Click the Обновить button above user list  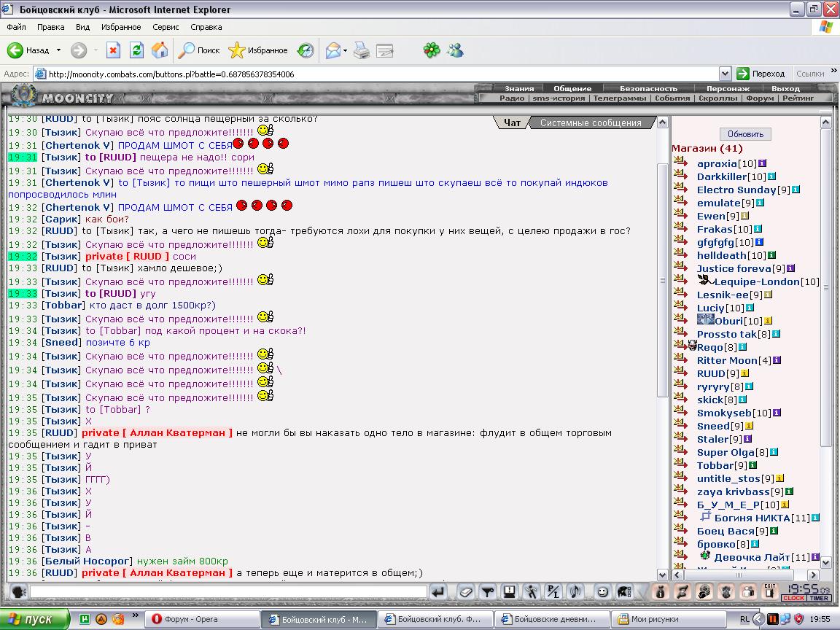[745, 134]
